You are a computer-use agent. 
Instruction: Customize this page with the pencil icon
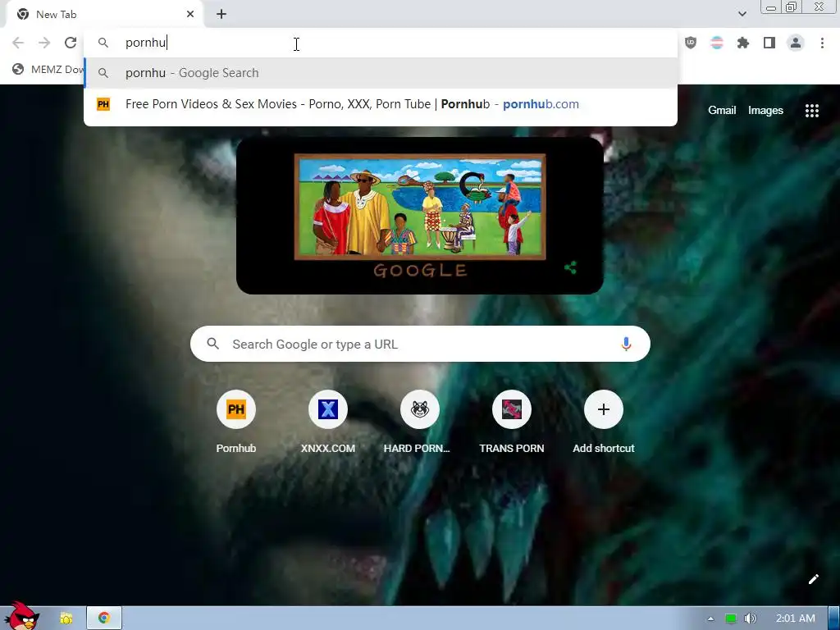(x=813, y=579)
